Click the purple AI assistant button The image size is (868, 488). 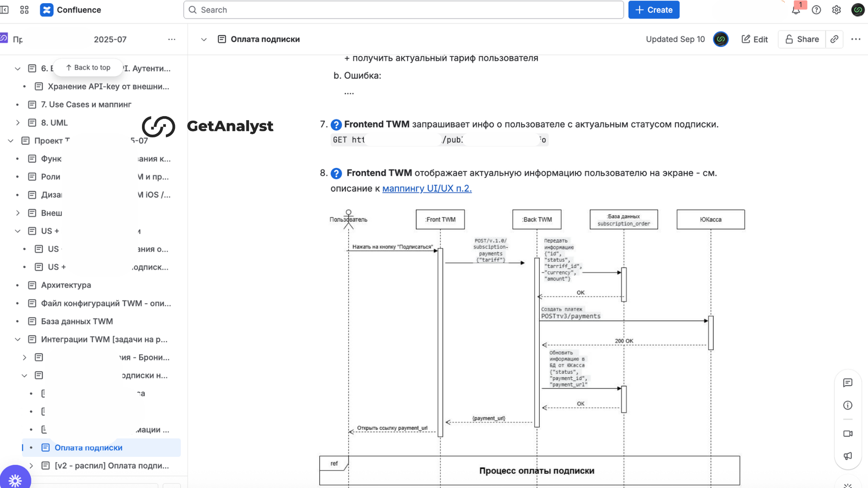point(15,479)
